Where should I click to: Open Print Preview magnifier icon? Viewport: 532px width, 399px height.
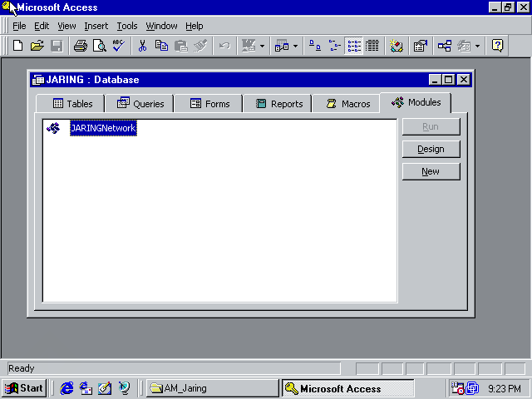(x=100, y=46)
